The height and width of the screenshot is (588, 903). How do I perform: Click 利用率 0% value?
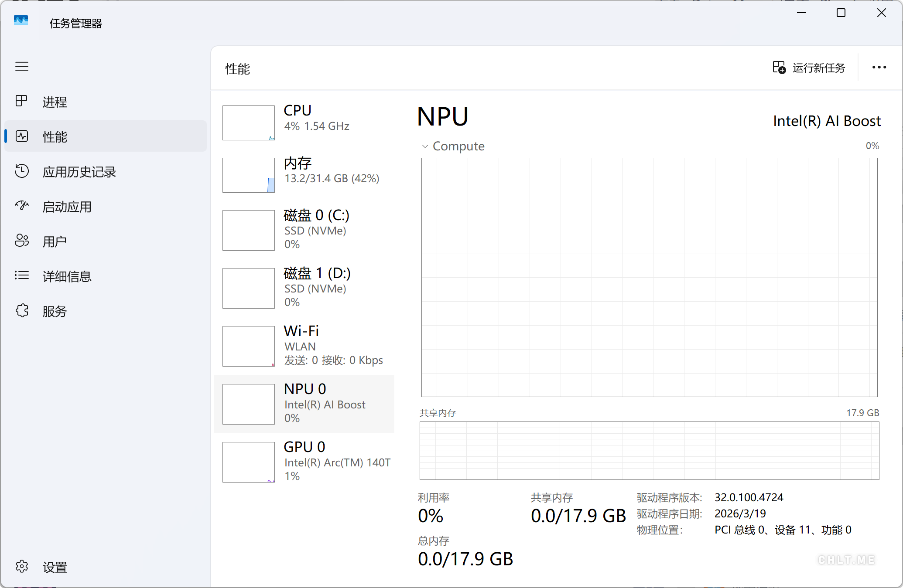pos(431,516)
